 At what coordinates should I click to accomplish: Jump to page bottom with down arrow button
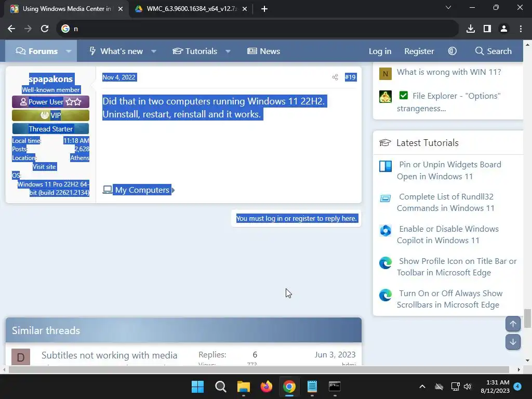(513, 342)
